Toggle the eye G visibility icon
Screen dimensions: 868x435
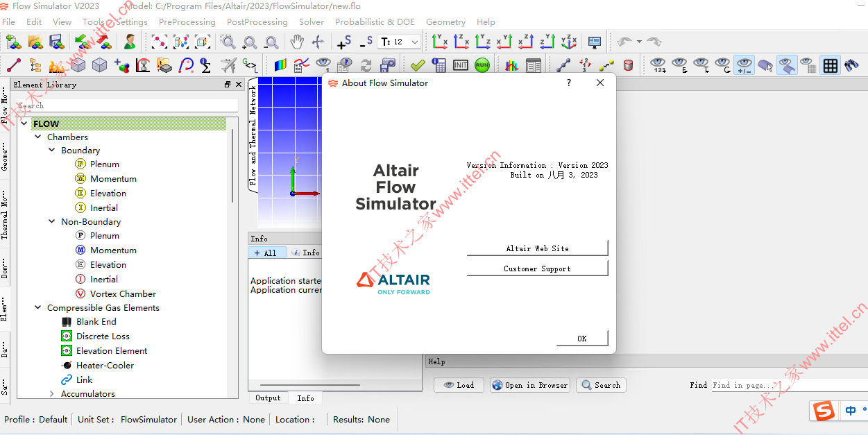pyautogui.click(x=723, y=65)
